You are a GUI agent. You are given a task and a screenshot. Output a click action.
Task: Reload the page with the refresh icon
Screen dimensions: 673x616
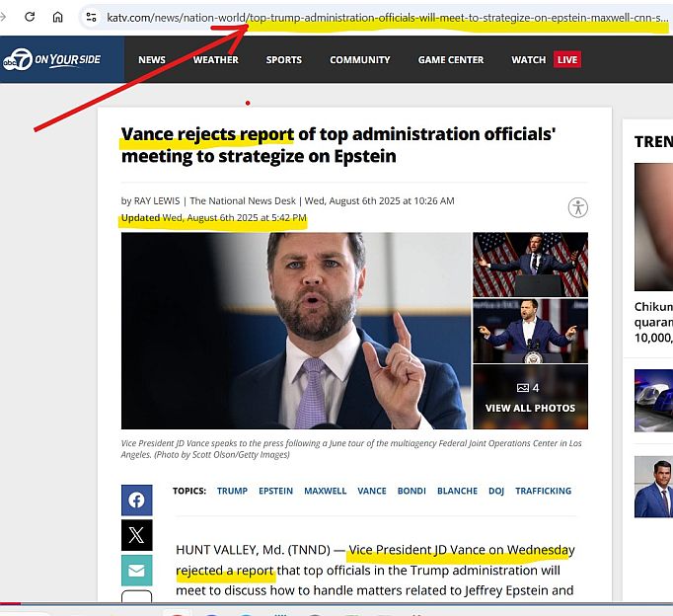click(30, 17)
